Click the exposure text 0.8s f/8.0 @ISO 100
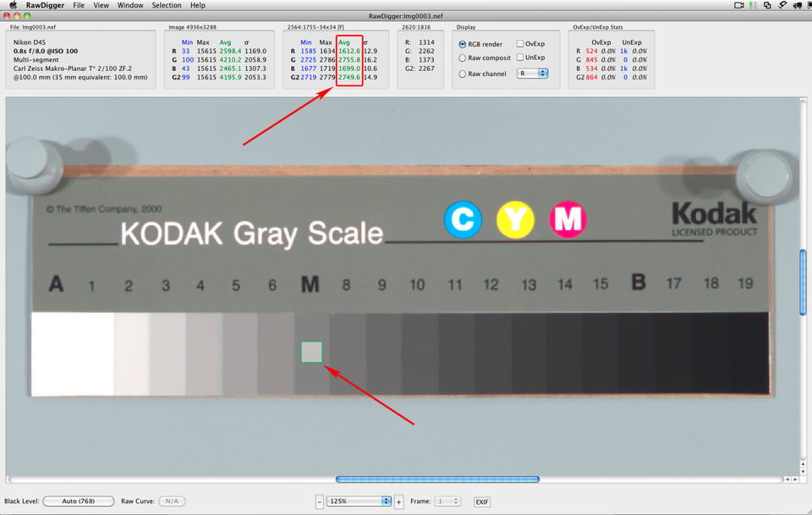Screen dimensions: 812x515 (x=46, y=52)
